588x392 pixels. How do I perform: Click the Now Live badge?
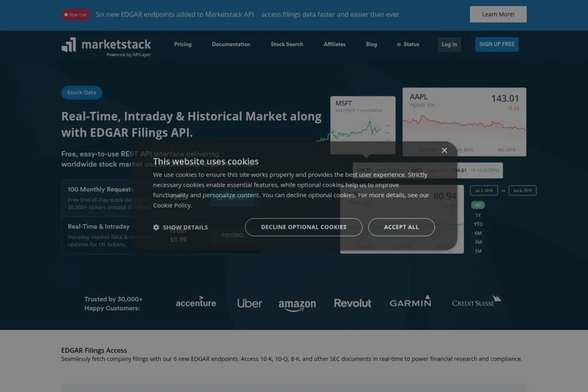click(x=75, y=15)
